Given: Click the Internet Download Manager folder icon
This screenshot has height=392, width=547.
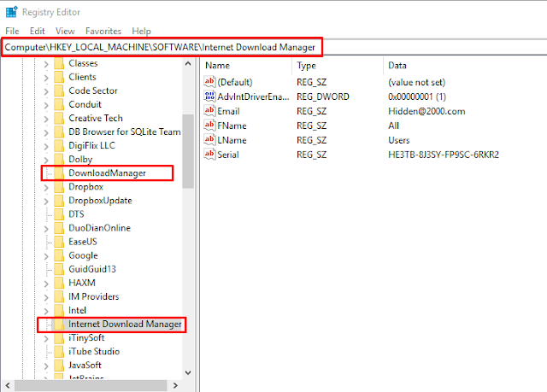Looking at the screenshot, I should (59, 324).
